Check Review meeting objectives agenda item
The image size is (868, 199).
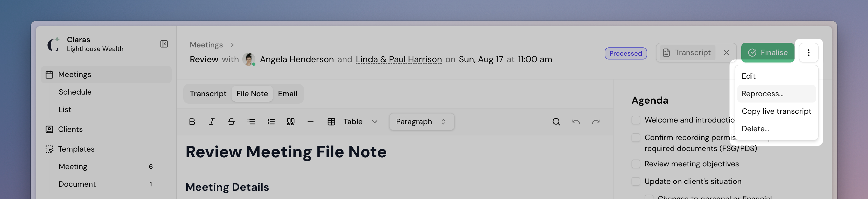pos(636,164)
